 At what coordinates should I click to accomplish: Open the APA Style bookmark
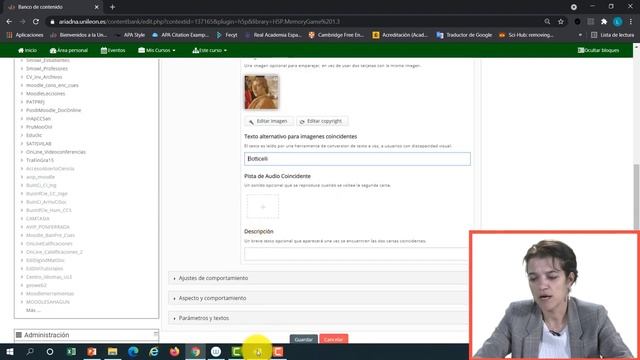(x=130, y=35)
